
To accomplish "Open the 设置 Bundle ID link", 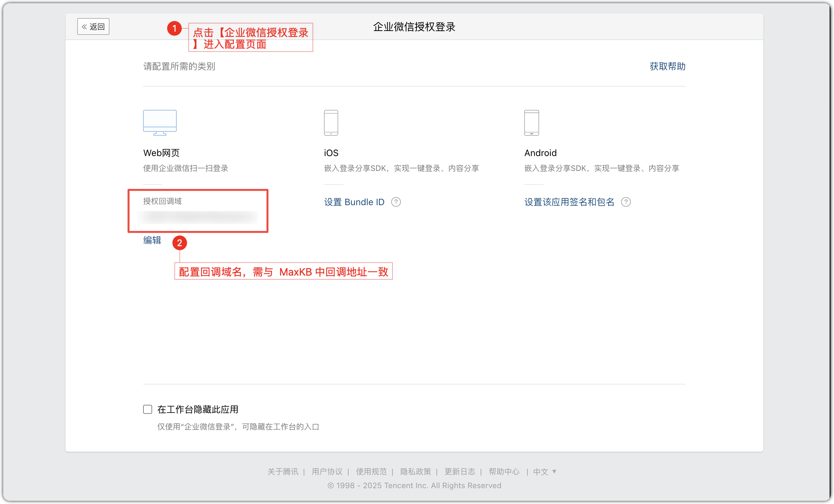I will click(x=354, y=202).
